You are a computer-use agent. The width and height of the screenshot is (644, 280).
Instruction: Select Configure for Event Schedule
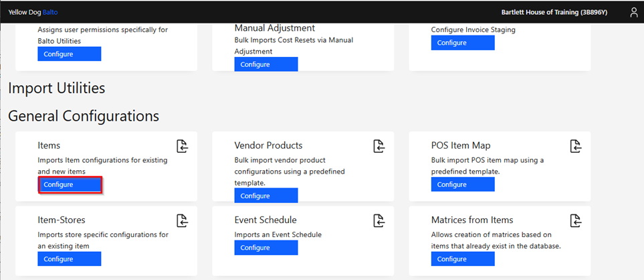[266, 248]
